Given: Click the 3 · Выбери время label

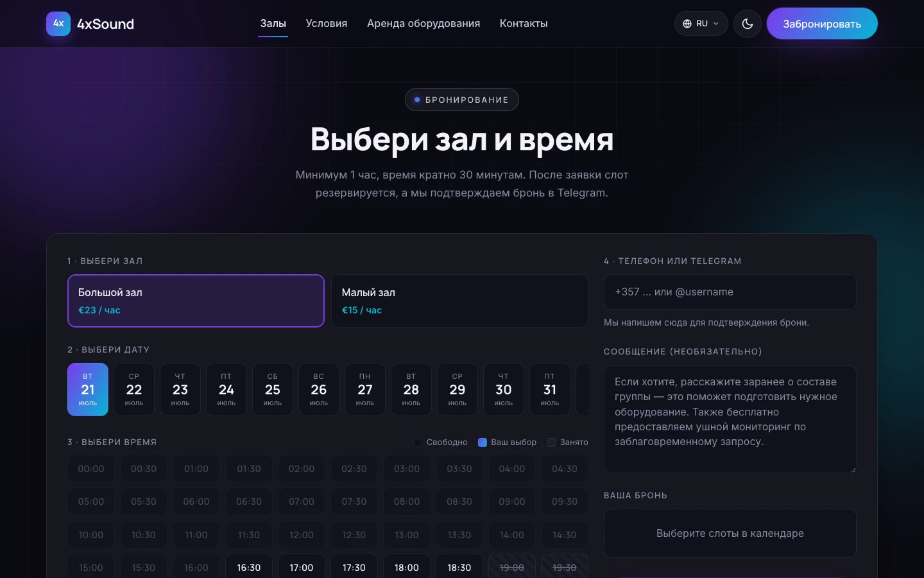Looking at the screenshot, I should [x=112, y=442].
